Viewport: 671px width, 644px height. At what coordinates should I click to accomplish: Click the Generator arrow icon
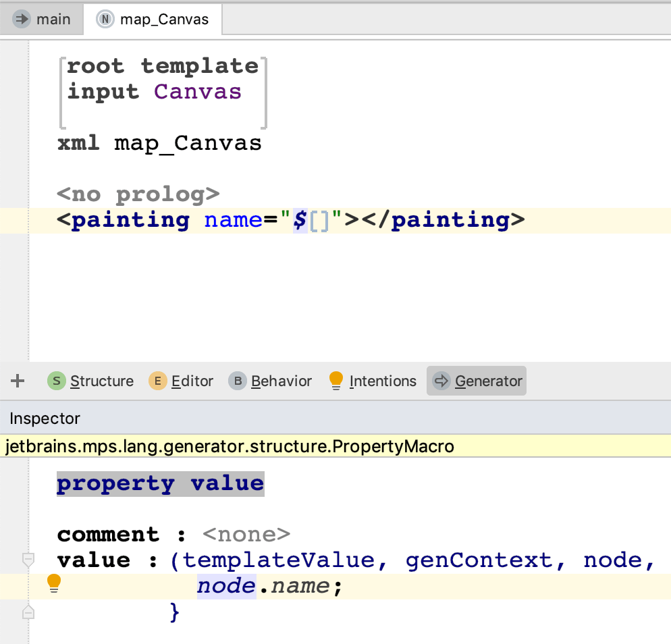tap(441, 381)
